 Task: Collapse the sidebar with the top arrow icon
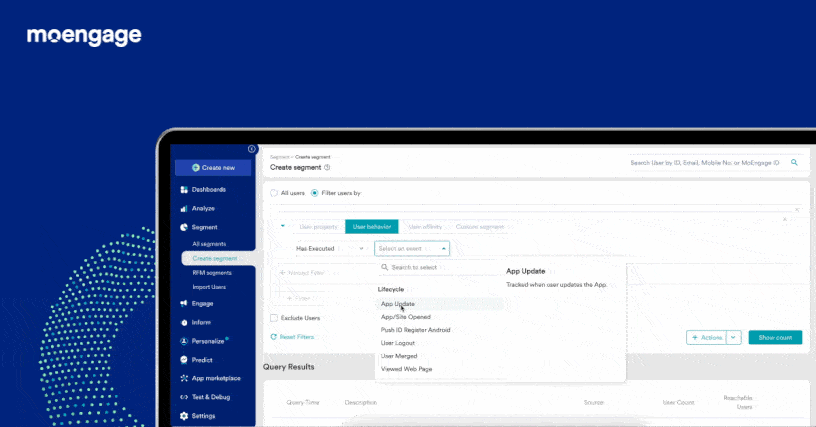coord(252,149)
